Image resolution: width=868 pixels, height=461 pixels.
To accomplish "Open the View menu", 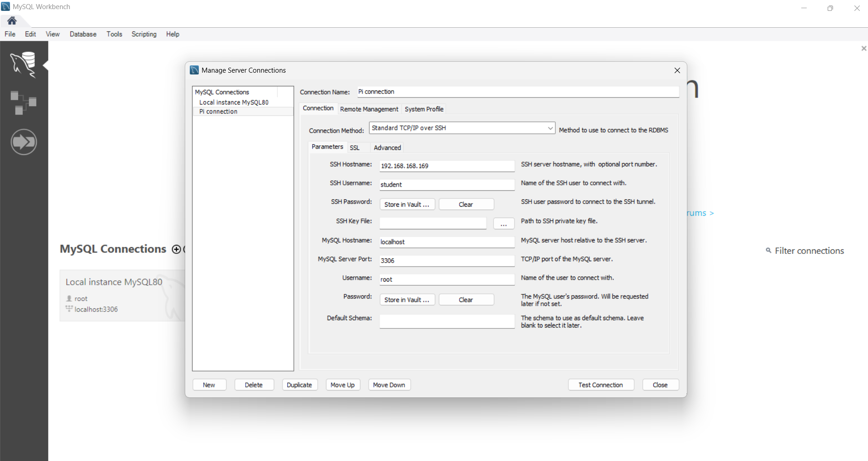I will [x=53, y=34].
